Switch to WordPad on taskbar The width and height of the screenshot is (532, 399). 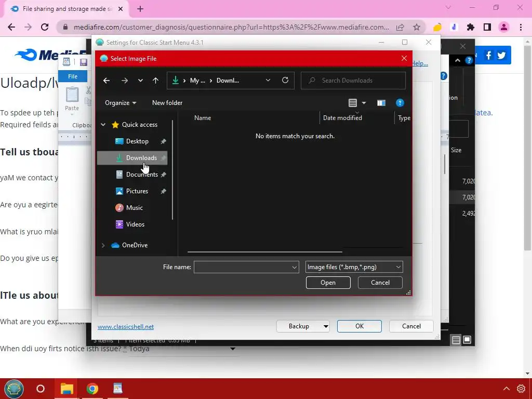pyautogui.click(x=118, y=389)
